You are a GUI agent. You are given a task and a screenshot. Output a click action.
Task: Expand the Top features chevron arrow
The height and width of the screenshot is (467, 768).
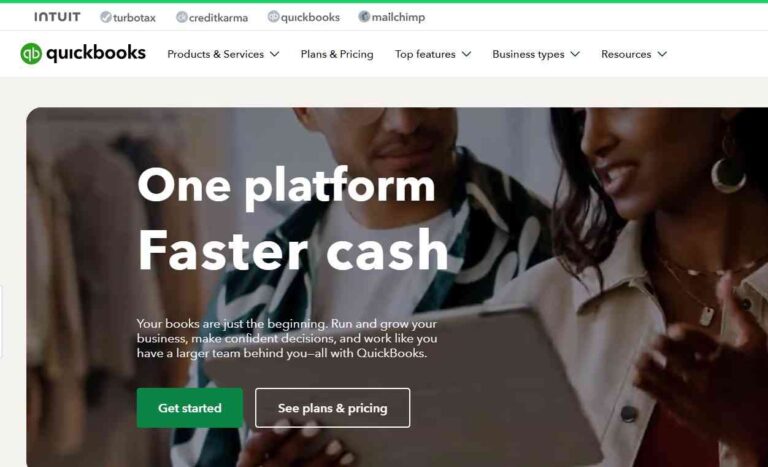point(467,54)
